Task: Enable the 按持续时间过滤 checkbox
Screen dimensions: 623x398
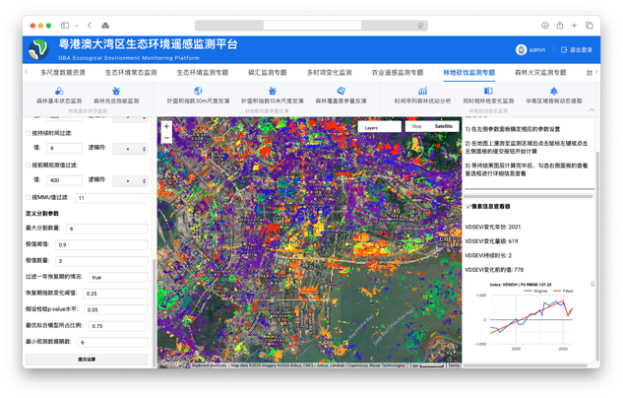Action: pyautogui.click(x=28, y=133)
